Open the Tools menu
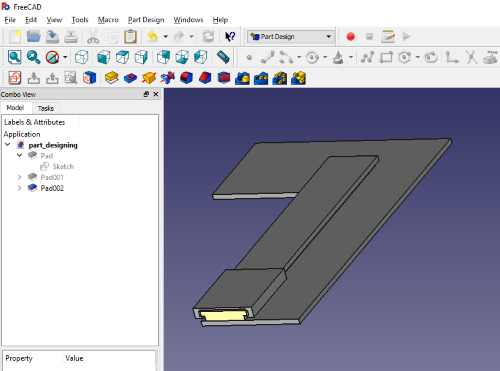This screenshot has height=371, width=500. pos(80,20)
